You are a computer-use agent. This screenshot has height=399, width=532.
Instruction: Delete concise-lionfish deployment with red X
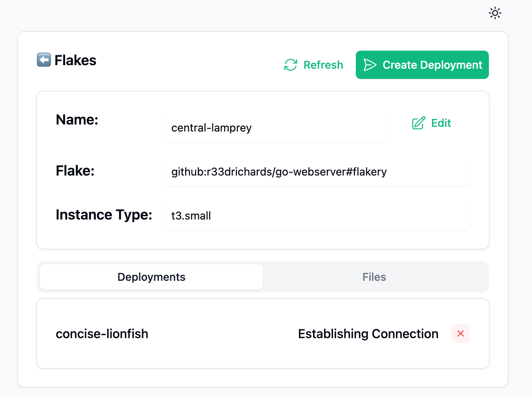tap(461, 333)
